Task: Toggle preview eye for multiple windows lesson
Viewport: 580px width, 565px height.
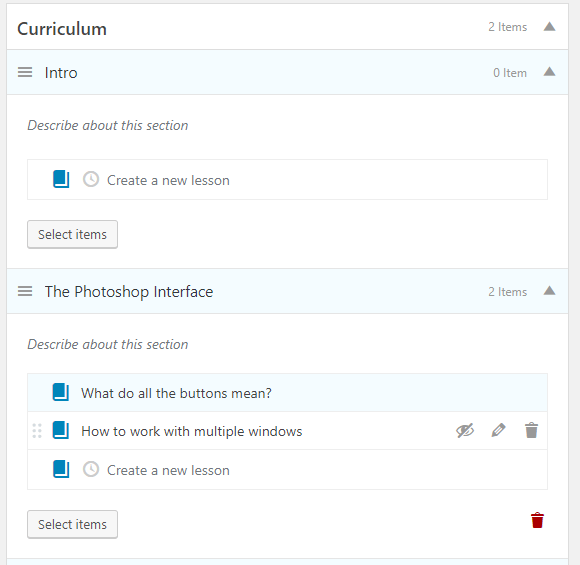Action: tap(465, 430)
